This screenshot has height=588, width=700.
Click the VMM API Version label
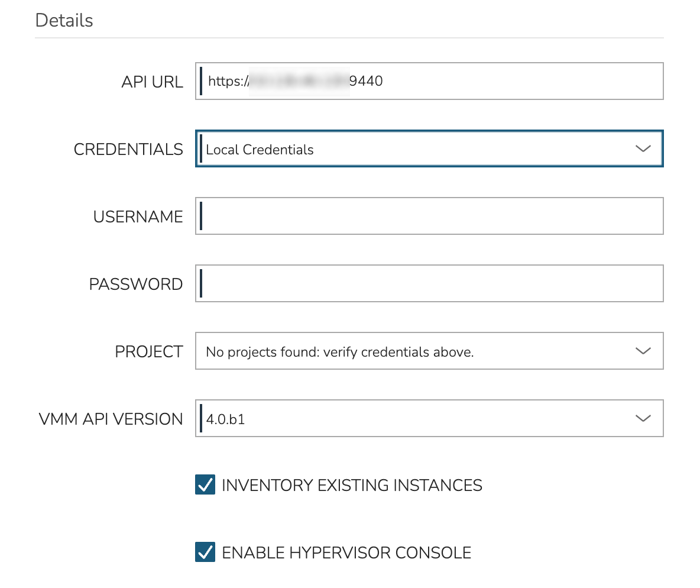(111, 419)
